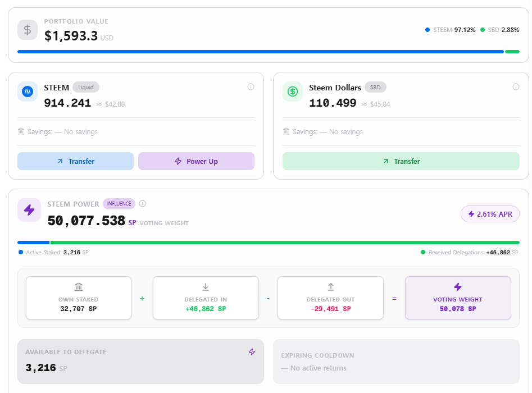Image resolution: width=532 pixels, height=393 pixels.
Task: Click the bank icon in Own Staked box
Action: coord(79,287)
